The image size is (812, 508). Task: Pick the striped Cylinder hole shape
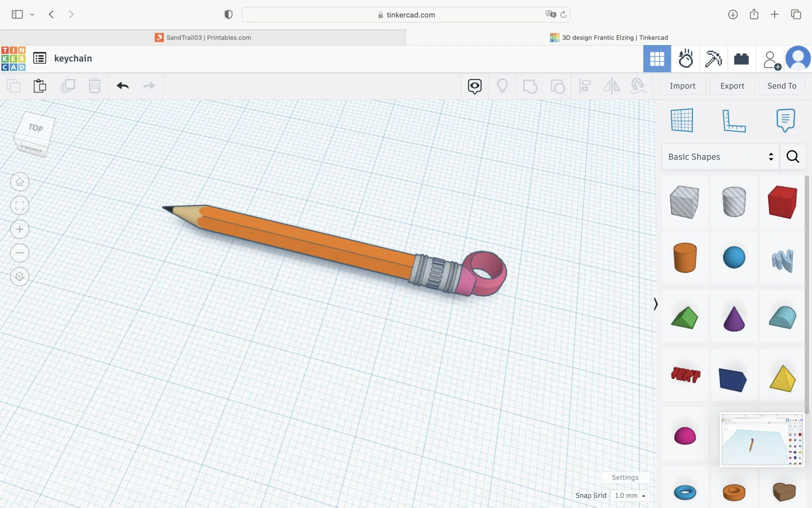click(734, 202)
